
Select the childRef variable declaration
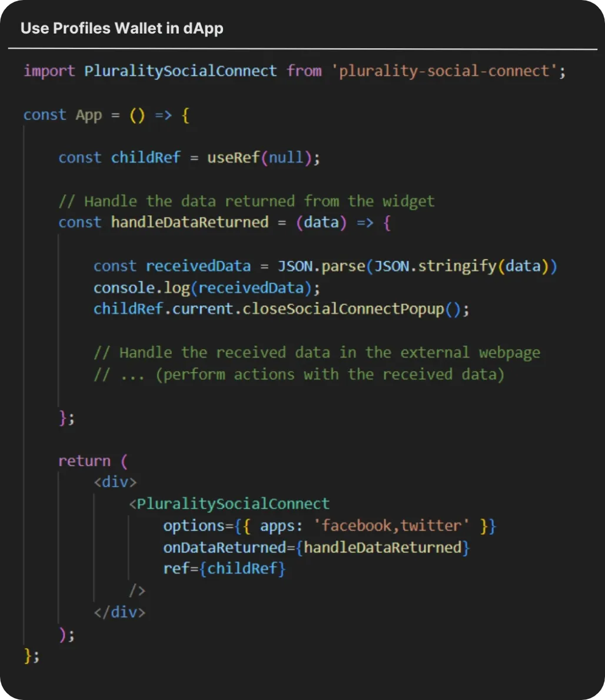tap(145, 157)
